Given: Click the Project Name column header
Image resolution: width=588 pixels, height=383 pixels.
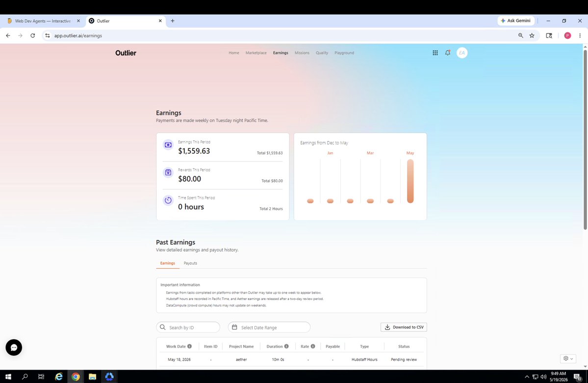Looking at the screenshot, I should [241, 346].
